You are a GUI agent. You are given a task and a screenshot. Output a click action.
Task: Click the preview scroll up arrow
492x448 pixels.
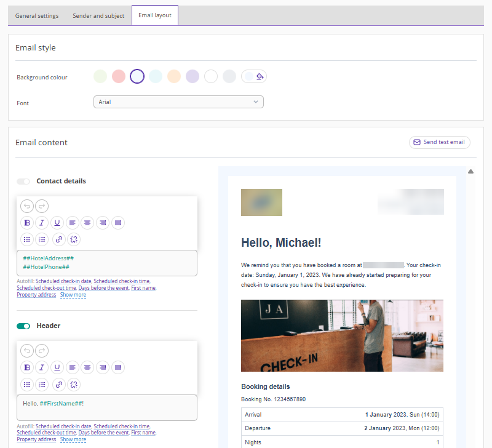[x=470, y=172]
